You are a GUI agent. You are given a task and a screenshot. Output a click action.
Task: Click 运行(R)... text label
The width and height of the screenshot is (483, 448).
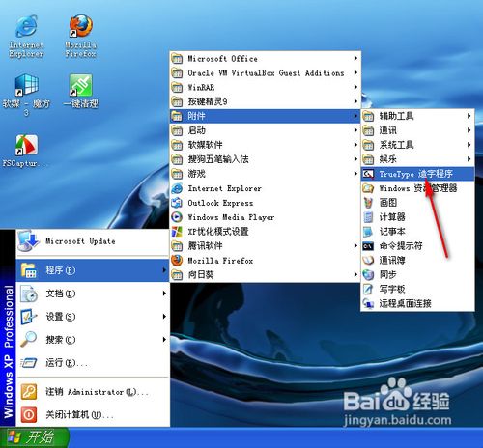pyautogui.click(x=67, y=363)
